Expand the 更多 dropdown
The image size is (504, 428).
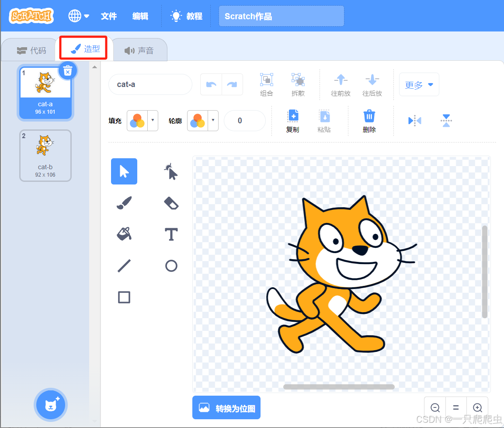click(419, 84)
